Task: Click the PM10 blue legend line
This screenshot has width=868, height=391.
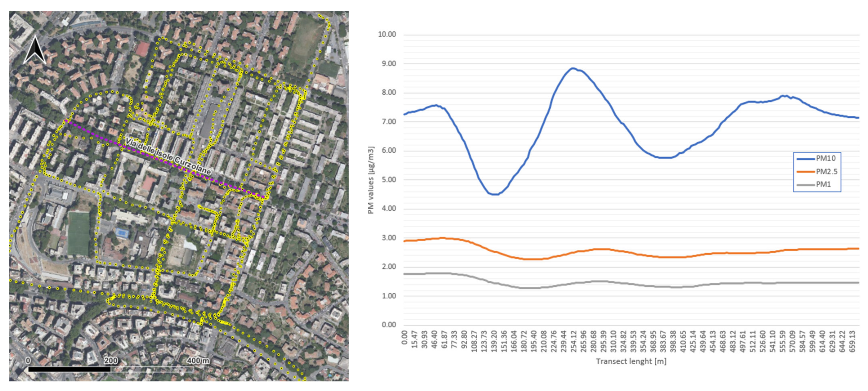Action: pyautogui.click(x=806, y=159)
